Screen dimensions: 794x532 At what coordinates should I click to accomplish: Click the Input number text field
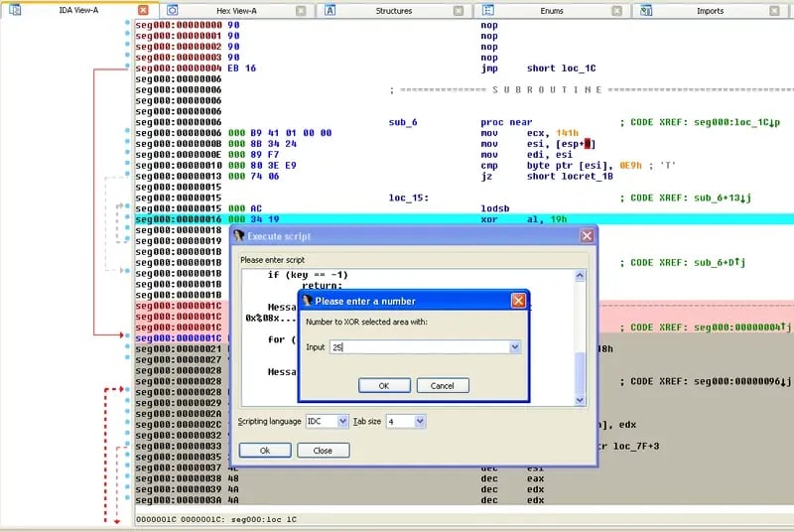(x=417, y=347)
